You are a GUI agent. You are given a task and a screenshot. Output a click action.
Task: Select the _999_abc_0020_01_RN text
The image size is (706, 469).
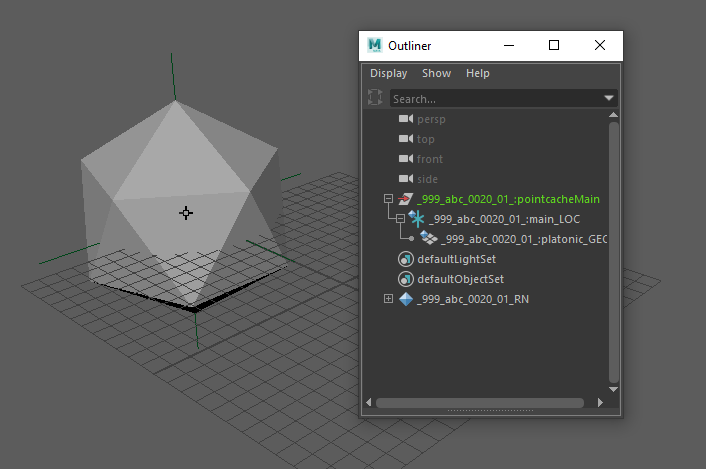[x=473, y=299]
